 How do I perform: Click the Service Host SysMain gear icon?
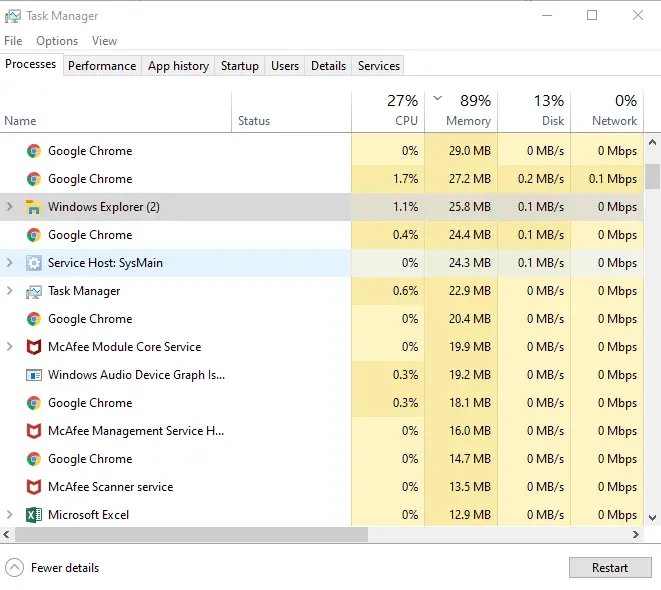(34, 263)
